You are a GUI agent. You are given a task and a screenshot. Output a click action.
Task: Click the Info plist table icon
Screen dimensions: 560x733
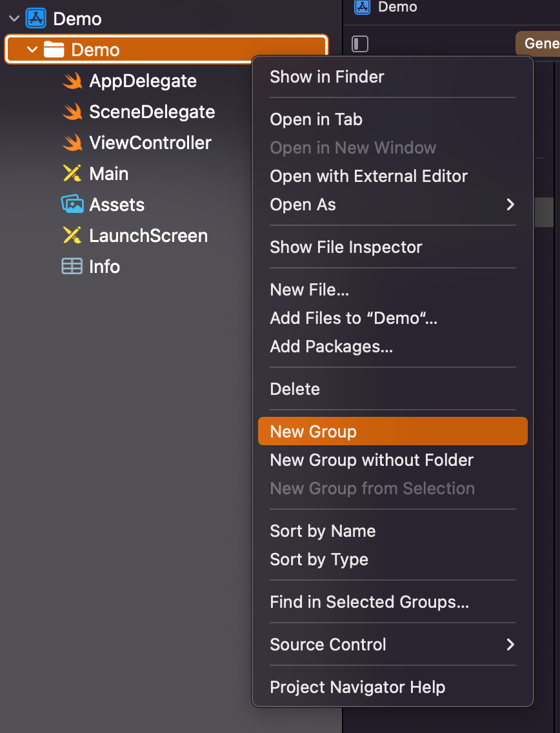(x=72, y=266)
